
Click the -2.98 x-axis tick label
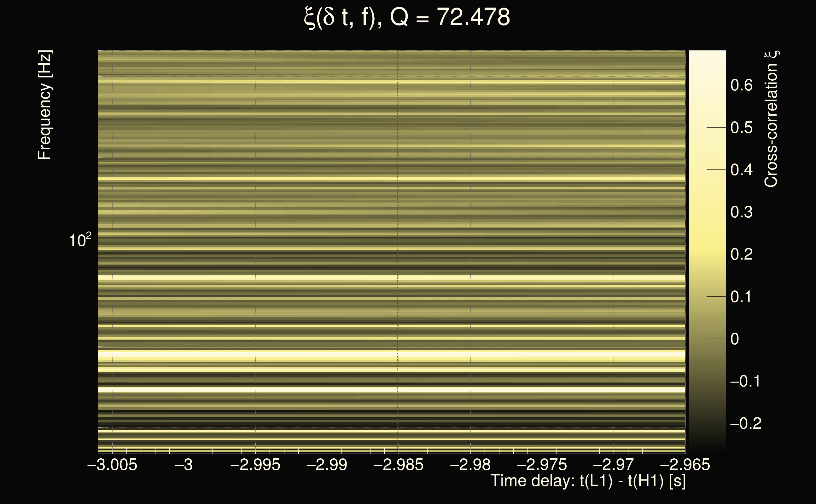pos(470,465)
